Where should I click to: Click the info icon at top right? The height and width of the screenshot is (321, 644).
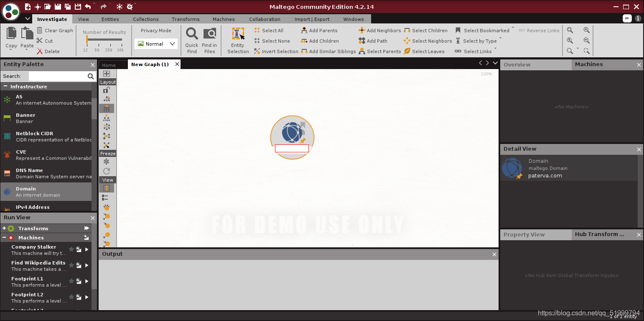click(x=638, y=18)
